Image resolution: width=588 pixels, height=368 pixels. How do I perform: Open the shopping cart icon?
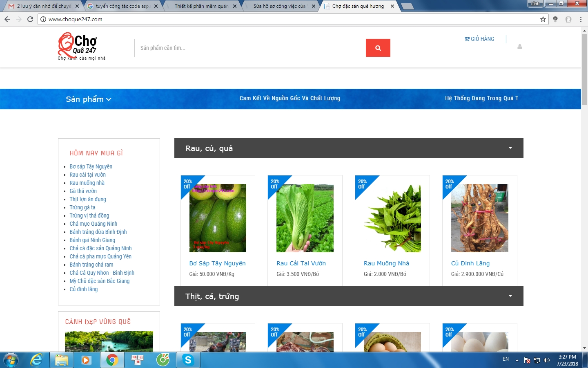[467, 39]
